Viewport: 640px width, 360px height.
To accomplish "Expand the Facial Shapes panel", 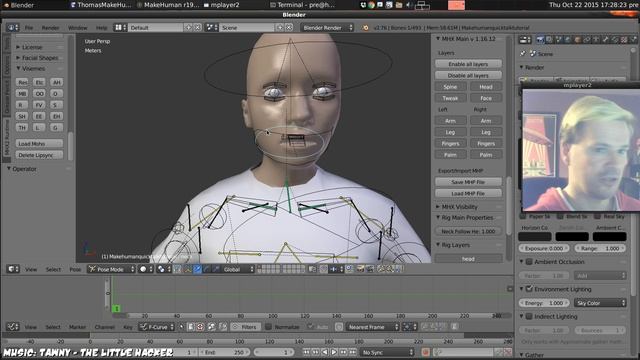I will pyautogui.click(x=40, y=58).
